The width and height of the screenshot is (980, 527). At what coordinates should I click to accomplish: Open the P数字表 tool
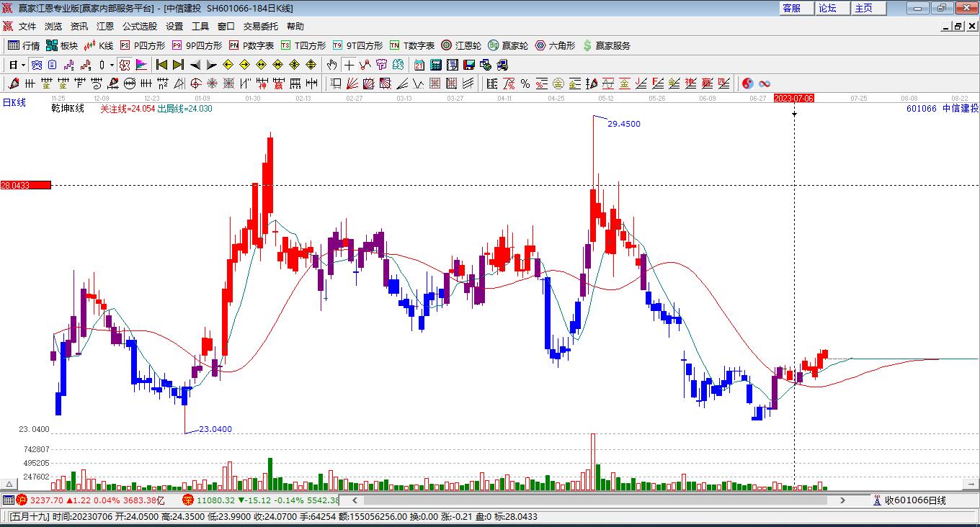[x=251, y=45]
